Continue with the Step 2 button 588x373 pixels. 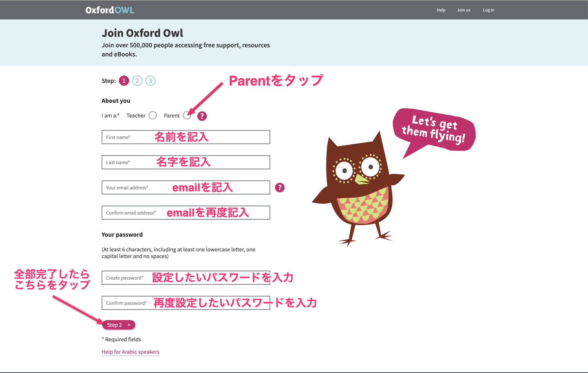119,325
